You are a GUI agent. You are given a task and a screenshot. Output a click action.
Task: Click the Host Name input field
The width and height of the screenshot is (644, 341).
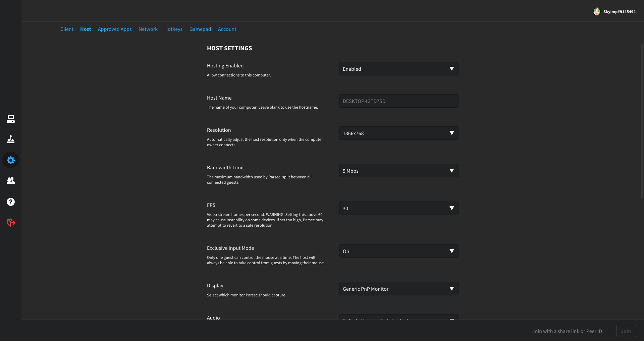[x=399, y=101]
